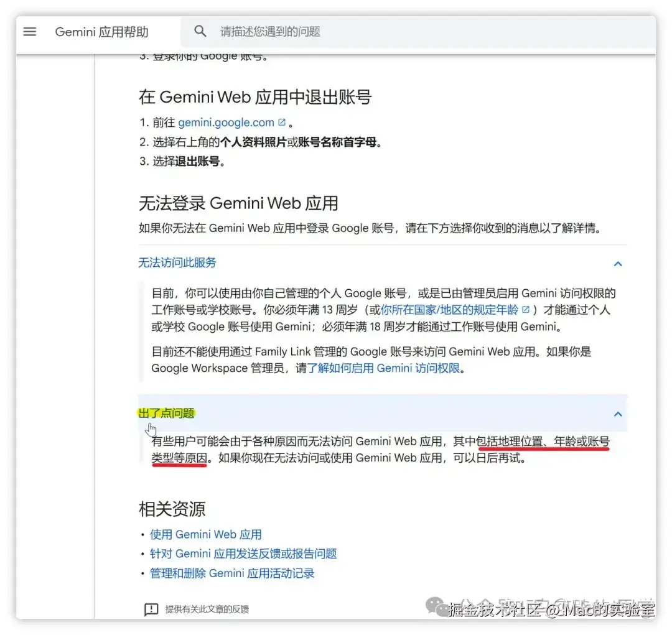Click heading 无法登录 Gemini Web 应用
Image resolution: width=672 pixels, height=635 pixels.
[x=238, y=203]
